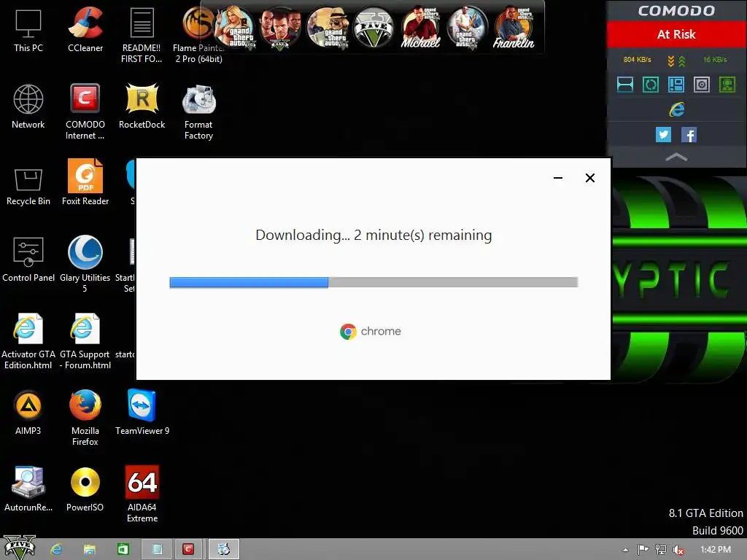Open Activator GTA Edition.html file
The image size is (747, 560).
tap(28, 341)
